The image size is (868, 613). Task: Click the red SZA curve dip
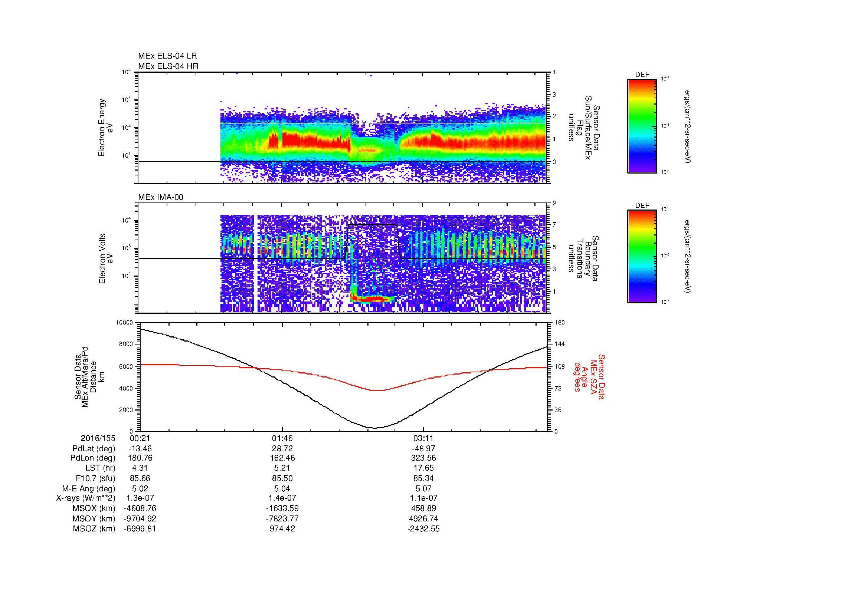[377, 390]
